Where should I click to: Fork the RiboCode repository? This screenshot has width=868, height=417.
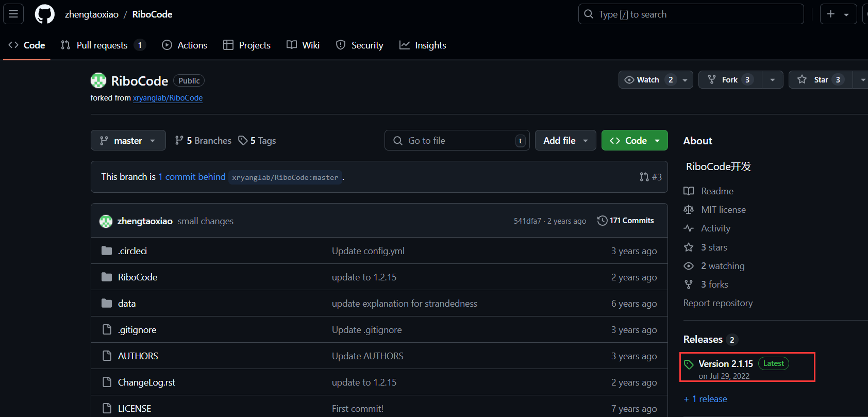point(729,80)
